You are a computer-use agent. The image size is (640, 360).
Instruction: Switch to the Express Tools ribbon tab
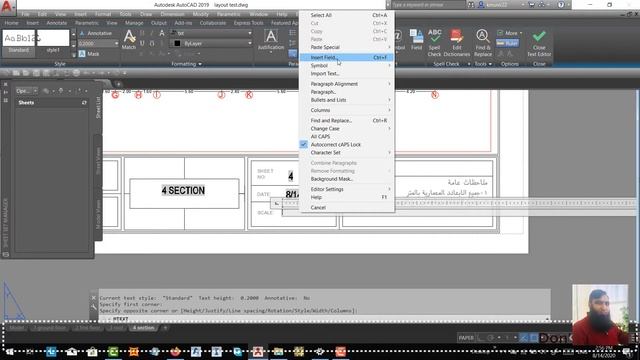(249, 23)
